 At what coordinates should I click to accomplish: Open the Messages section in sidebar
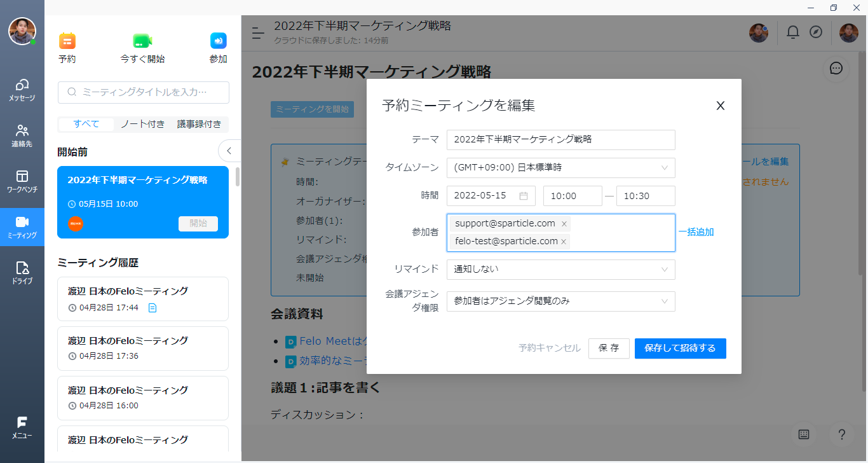click(22, 90)
